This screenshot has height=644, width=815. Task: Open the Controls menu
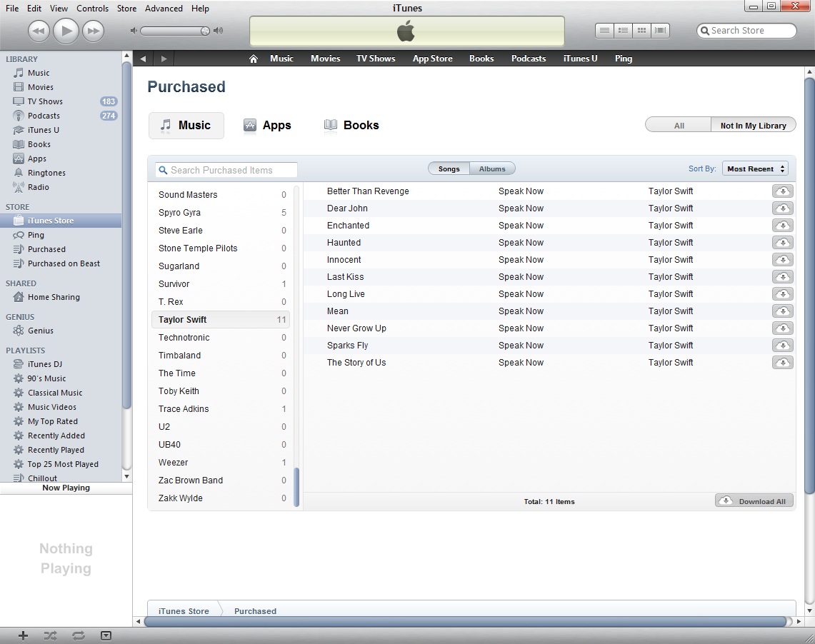pyautogui.click(x=93, y=9)
